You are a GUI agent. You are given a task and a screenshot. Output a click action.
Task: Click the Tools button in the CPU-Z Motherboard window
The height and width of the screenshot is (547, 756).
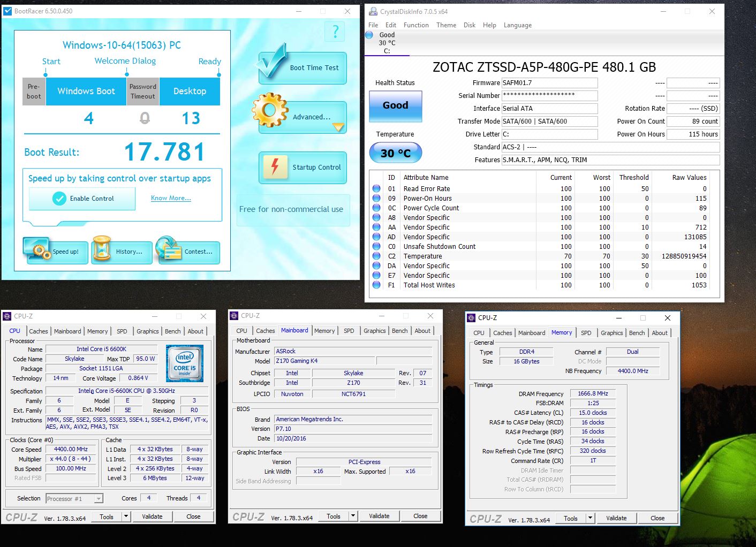tap(333, 516)
